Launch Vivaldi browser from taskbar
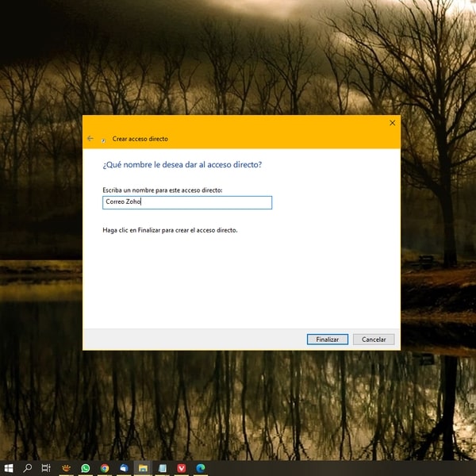The height and width of the screenshot is (476, 476). [182, 468]
